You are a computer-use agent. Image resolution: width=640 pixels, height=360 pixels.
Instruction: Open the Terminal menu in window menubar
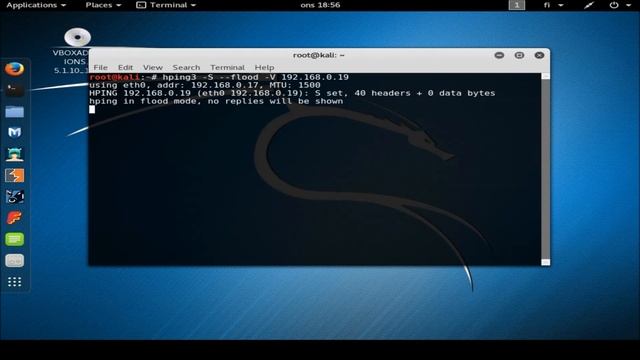pos(227,67)
